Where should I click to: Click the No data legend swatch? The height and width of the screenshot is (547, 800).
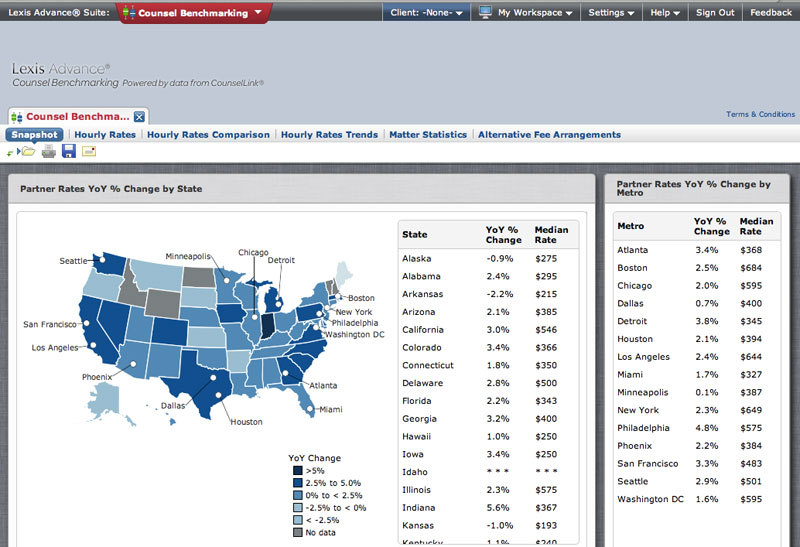pyautogui.click(x=297, y=532)
